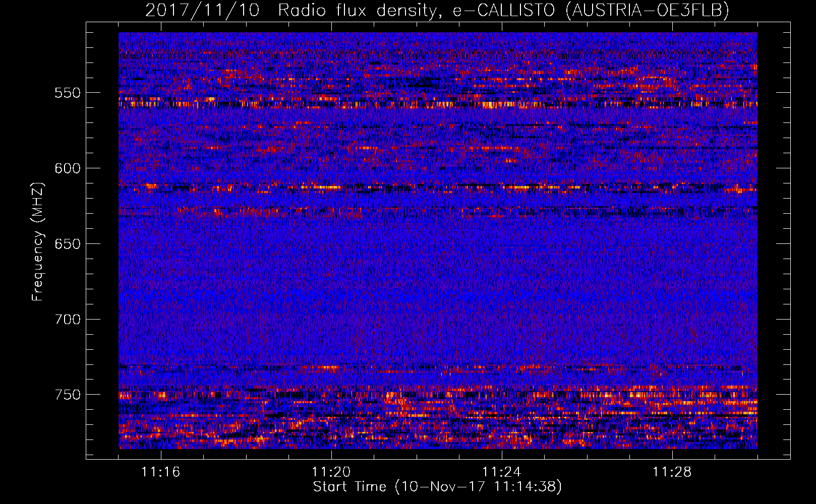The height and width of the screenshot is (504, 816).
Task: Select the 600 frequency tick label
Action: point(68,168)
